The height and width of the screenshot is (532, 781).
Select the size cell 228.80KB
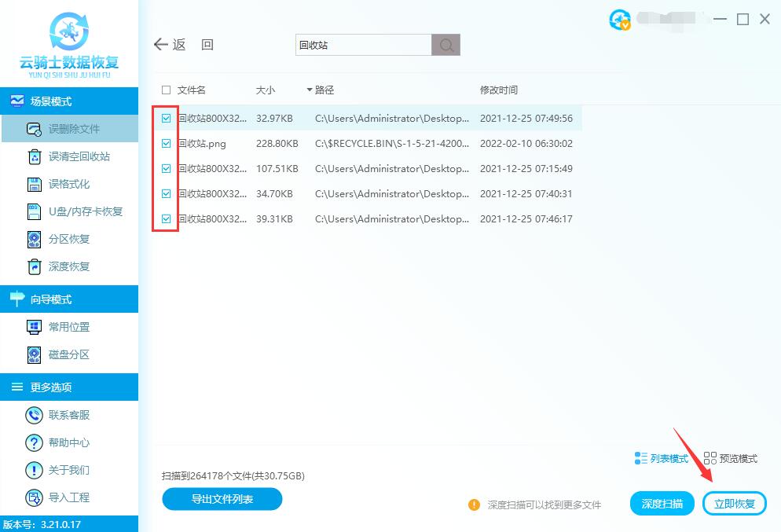tap(277, 144)
